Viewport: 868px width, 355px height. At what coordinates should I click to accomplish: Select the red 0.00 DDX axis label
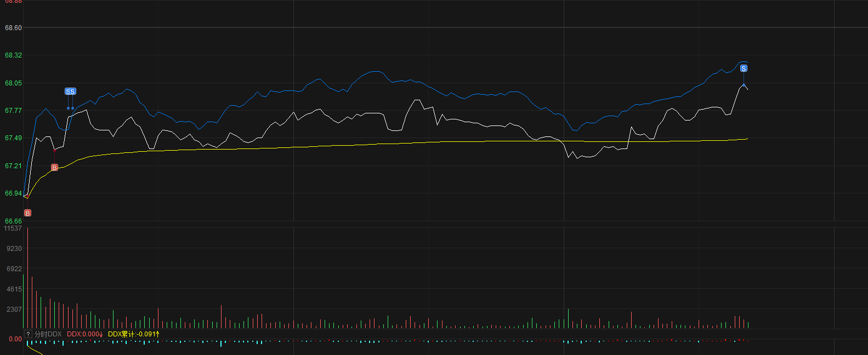[x=15, y=339]
